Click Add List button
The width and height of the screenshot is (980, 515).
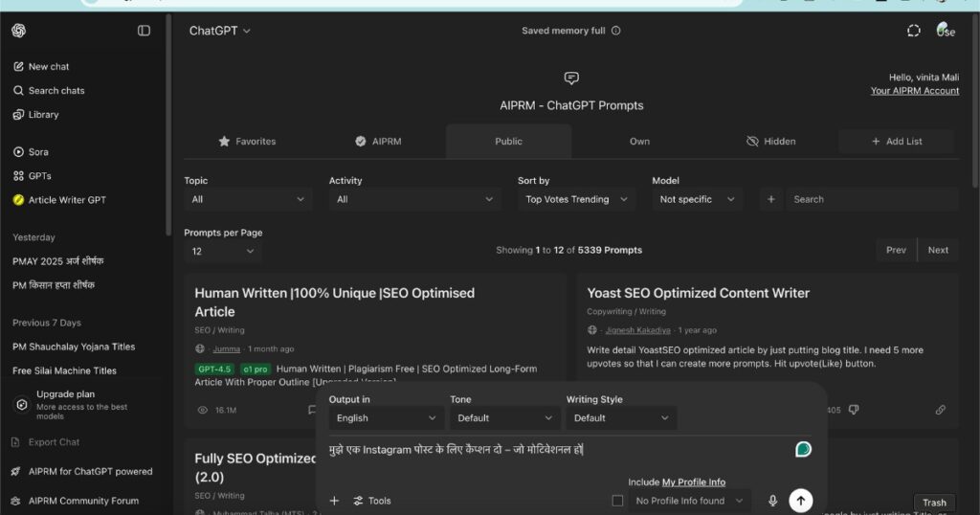point(896,142)
